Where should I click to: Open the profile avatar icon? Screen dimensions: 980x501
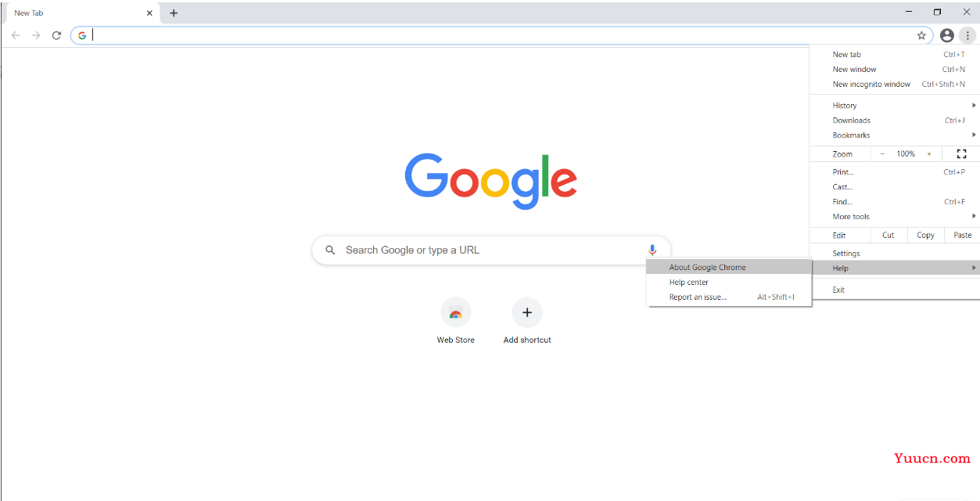point(947,35)
